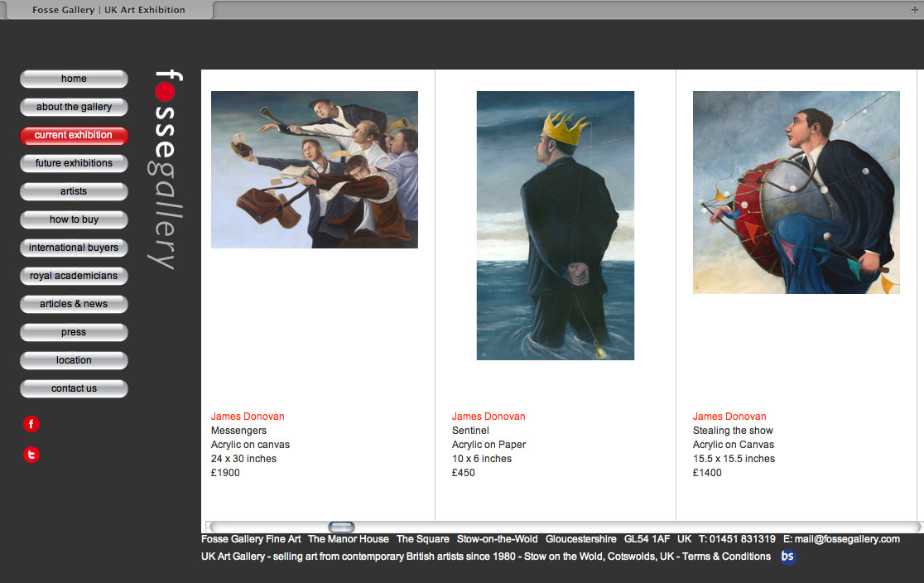Click the horizontal scrollbar thumb
Viewport: 924px width, 583px height.
[341, 527]
